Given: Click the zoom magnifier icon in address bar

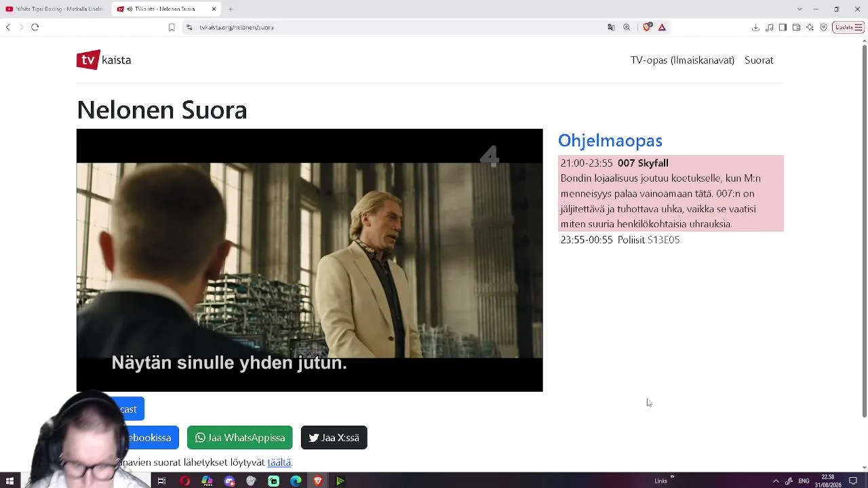Looking at the screenshot, I should pyautogui.click(x=627, y=27).
